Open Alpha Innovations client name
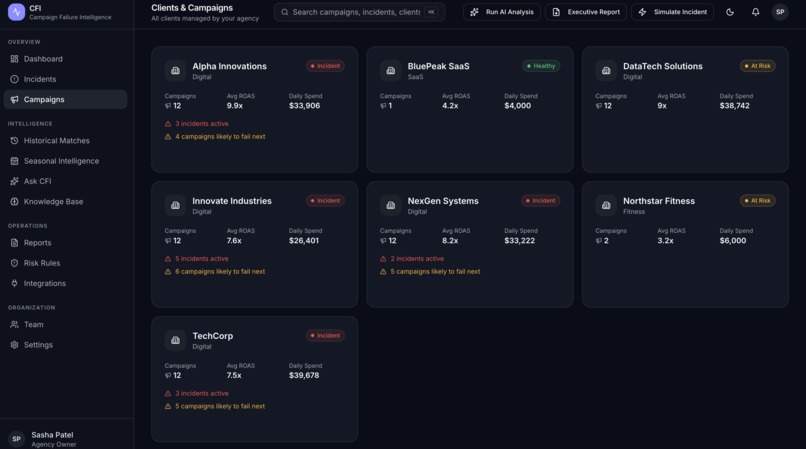Viewport: 806px width, 449px height. (x=229, y=66)
